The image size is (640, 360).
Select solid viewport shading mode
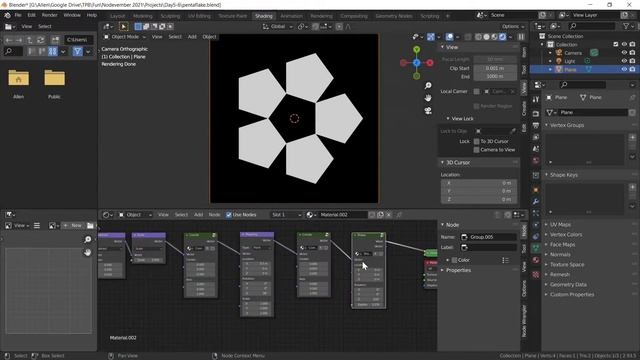[487, 37]
